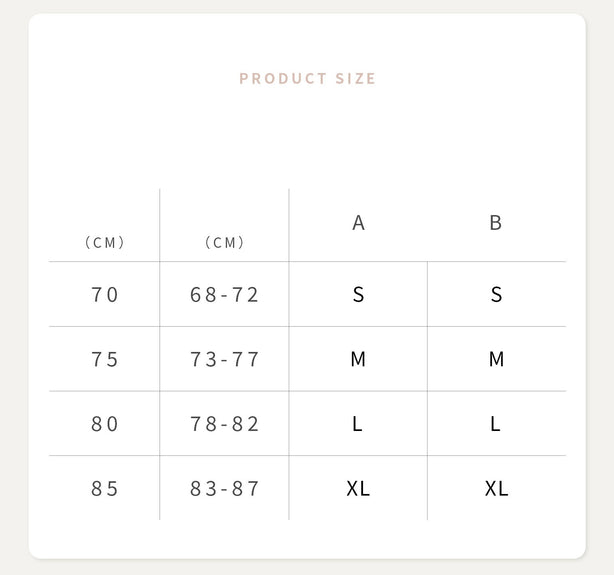This screenshot has width=614, height=575.
Task: Click the 83-87 range cell
Action: click(x=225, y=489)
